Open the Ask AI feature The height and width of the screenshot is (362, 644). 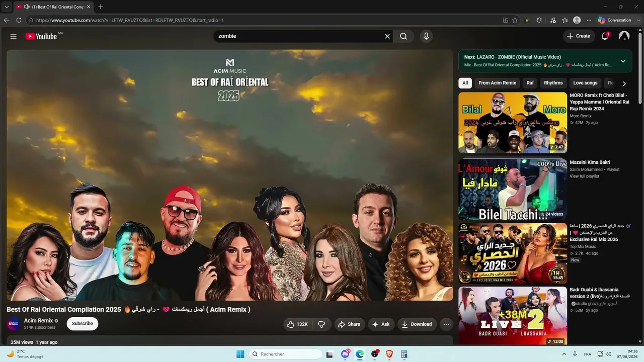[381, 324]
